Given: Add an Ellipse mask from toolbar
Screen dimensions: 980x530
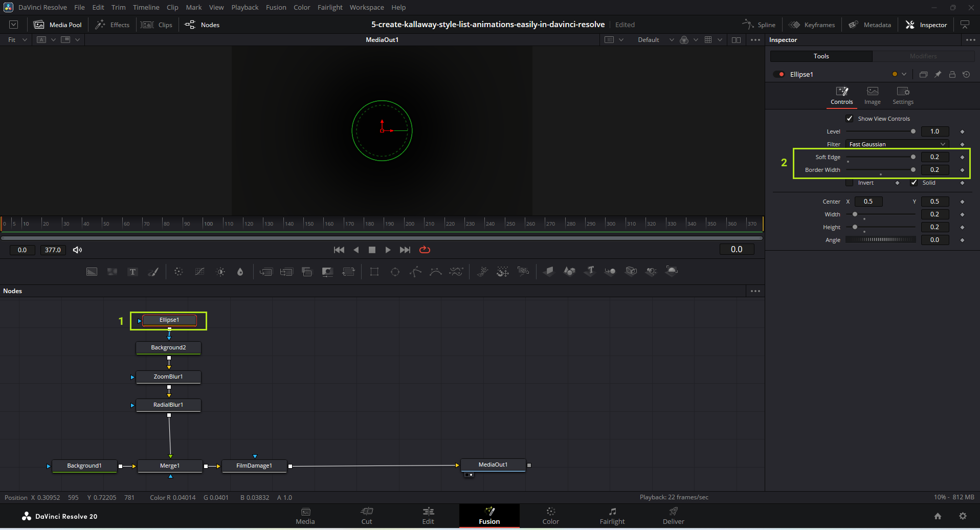Looking at the screenshot, I should [395, 272].
